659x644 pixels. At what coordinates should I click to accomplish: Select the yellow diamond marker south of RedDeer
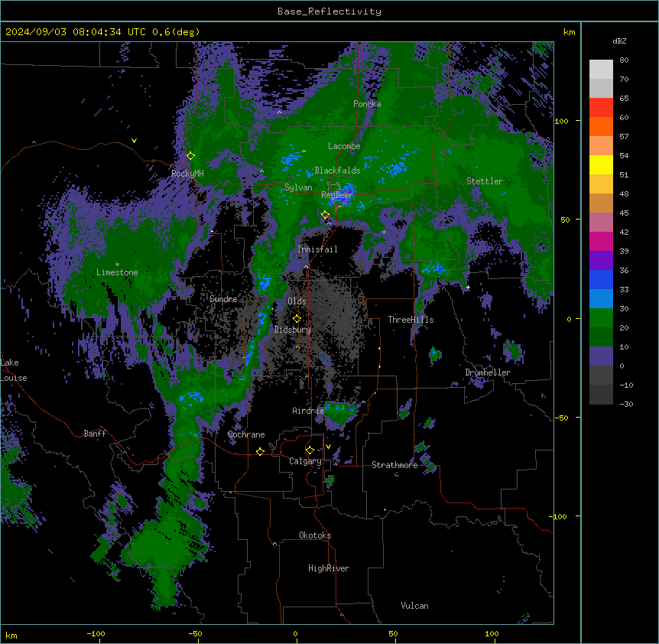325,215
